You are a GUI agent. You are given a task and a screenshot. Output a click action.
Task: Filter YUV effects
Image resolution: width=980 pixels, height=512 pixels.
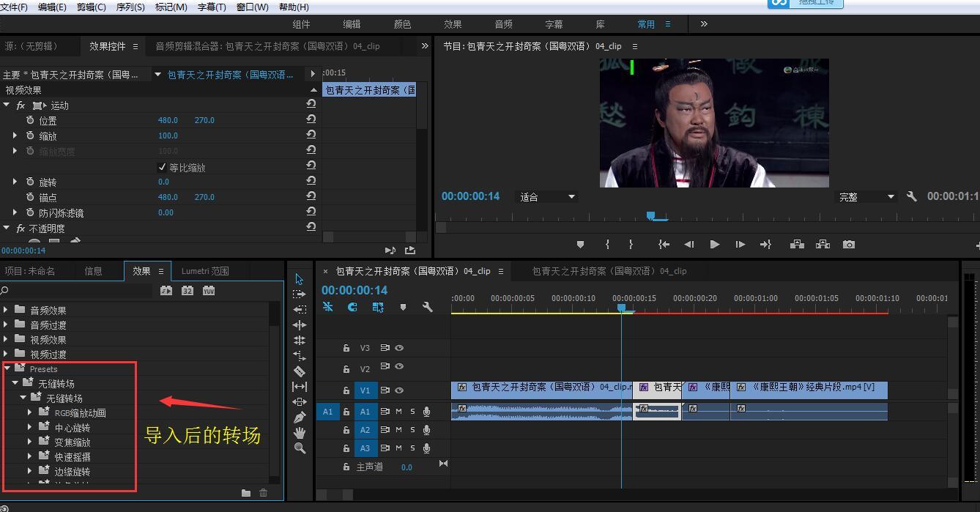coord(209,291)
